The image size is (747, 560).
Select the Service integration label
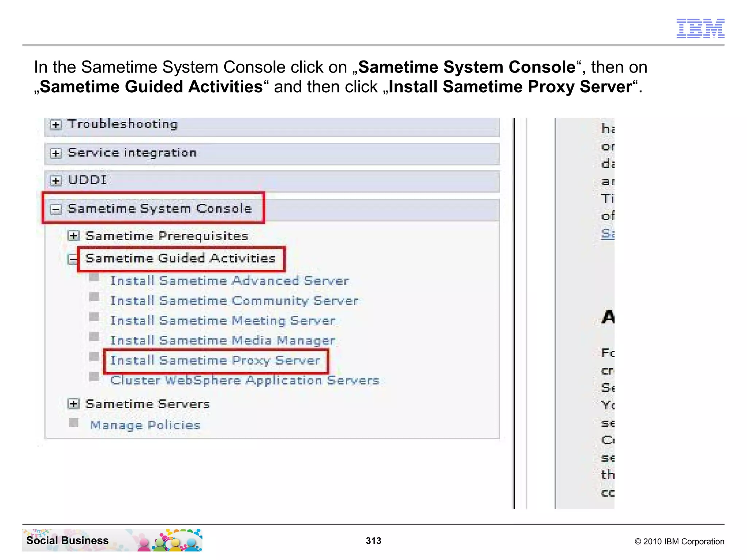[x=132, y=152]
